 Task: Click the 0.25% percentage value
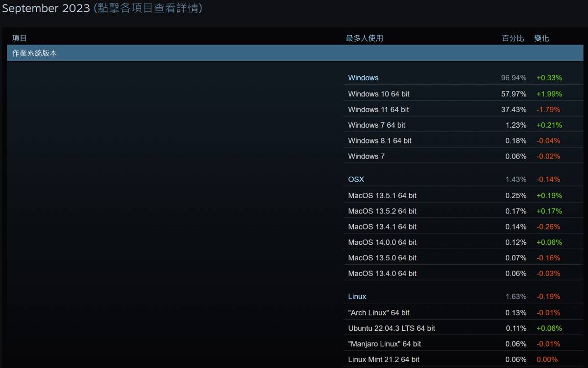click(516, 195)
